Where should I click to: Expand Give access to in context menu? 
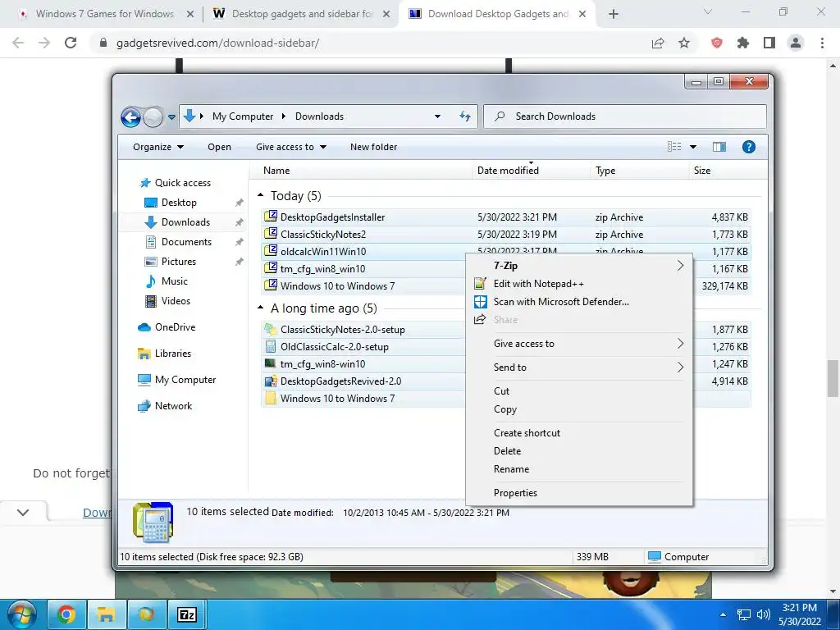click(x=579, y=344)
